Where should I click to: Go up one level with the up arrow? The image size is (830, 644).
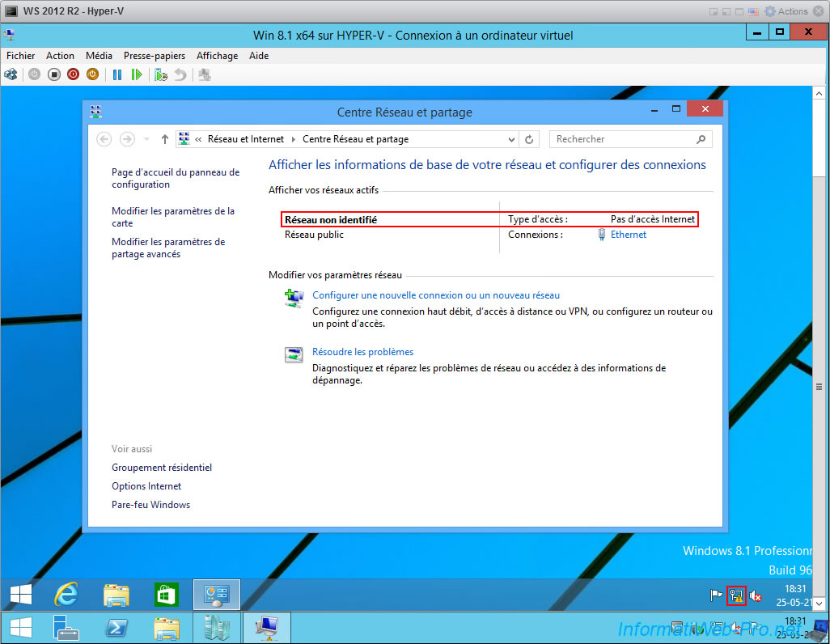coord(164,139)
